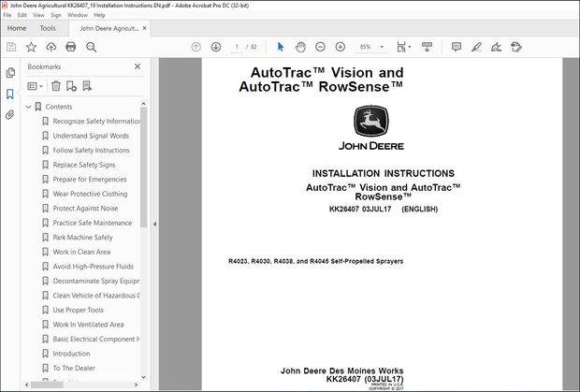Open page thumbnails panel

point(10,73)
